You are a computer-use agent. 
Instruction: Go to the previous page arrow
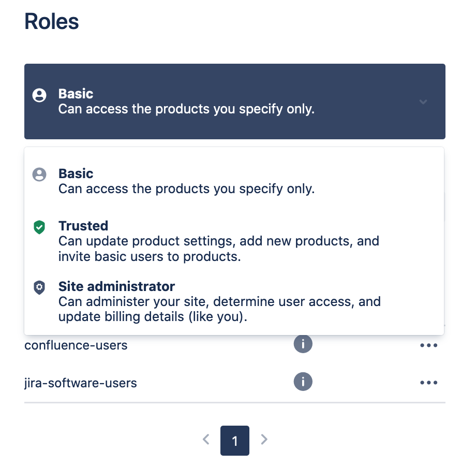[206, 440]
